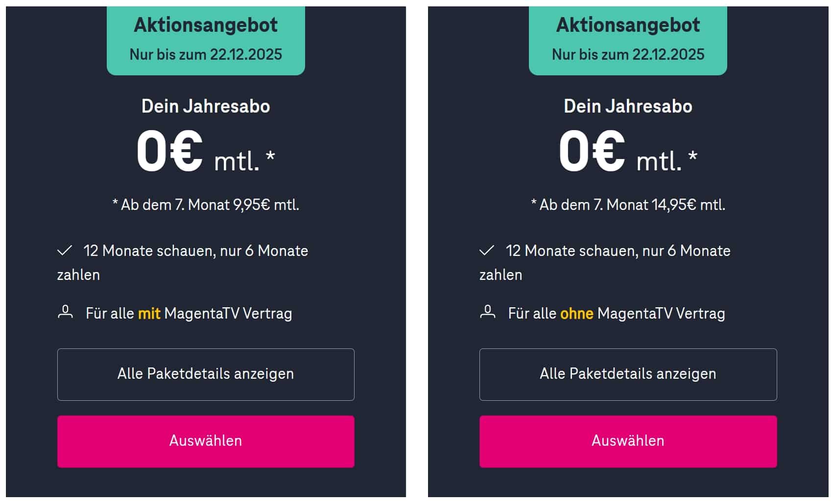Select the plan for customers with MagentaTV Vertrag

point(206,440)
